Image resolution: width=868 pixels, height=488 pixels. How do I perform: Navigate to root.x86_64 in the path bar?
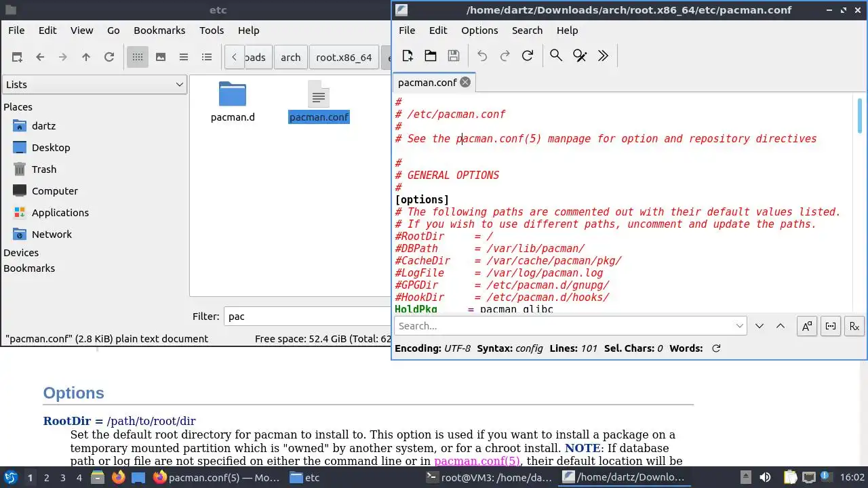344,58
